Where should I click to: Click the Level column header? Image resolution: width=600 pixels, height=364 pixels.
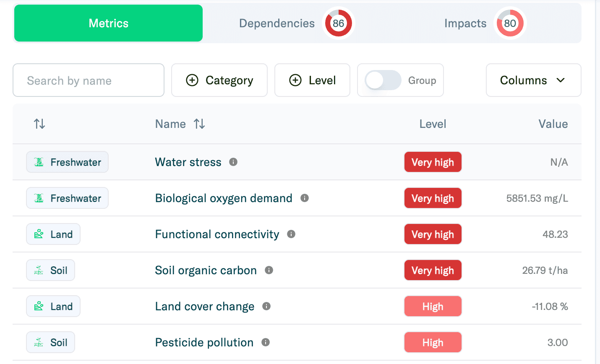click(x=433, y=124)
